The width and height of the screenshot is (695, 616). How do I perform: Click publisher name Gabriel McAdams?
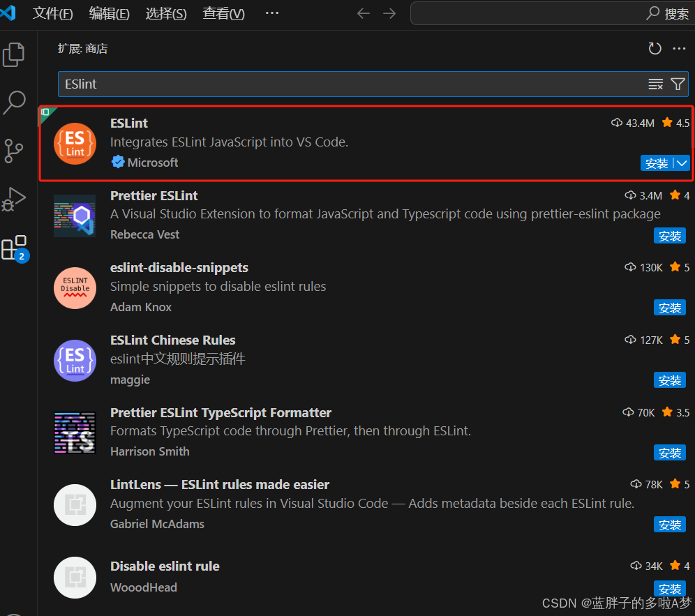(157, 525)
